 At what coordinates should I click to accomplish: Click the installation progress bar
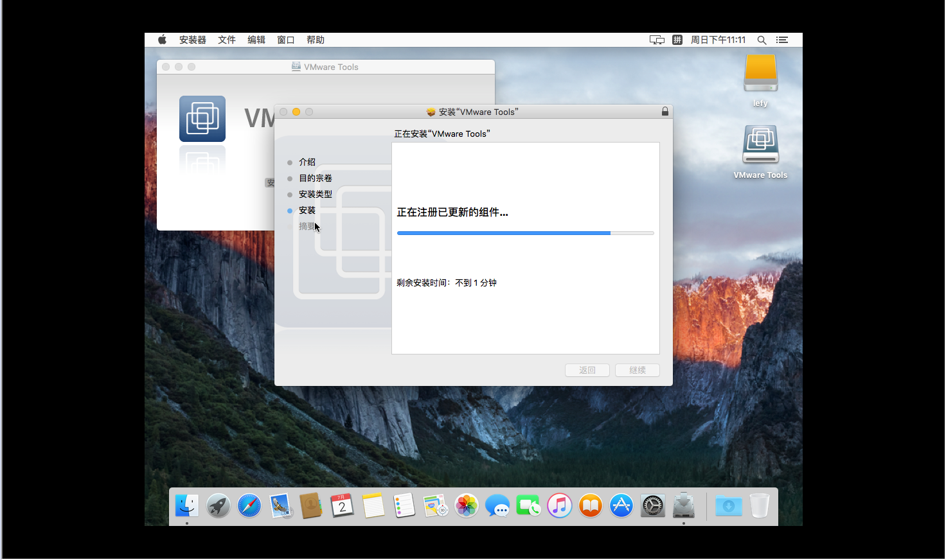(526, 233)
